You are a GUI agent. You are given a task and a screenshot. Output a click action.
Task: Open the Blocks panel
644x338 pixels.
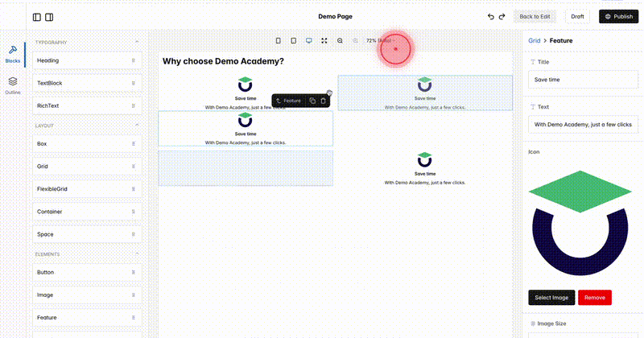point(13,54)
